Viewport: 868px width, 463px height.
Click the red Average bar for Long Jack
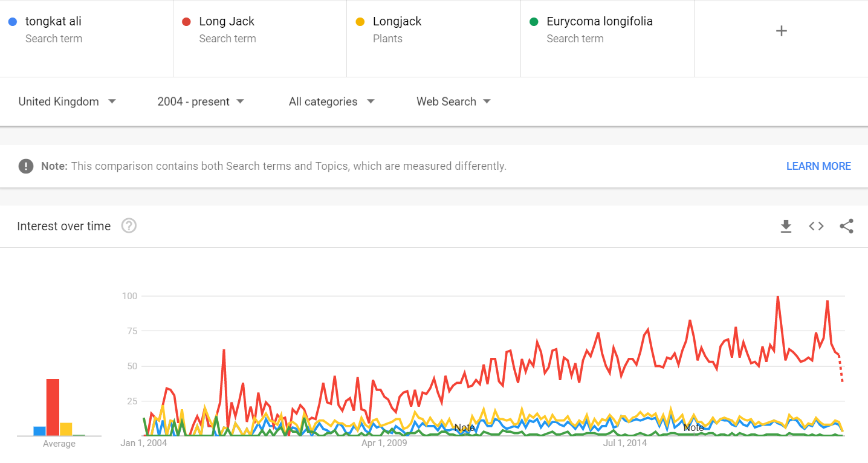click(x=53, y=407)
